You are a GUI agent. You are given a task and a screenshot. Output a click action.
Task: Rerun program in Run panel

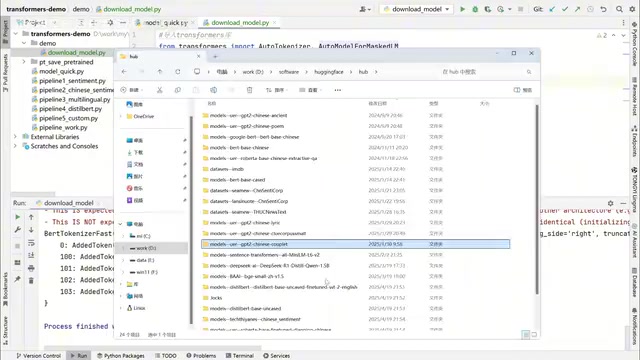(18, 217)
